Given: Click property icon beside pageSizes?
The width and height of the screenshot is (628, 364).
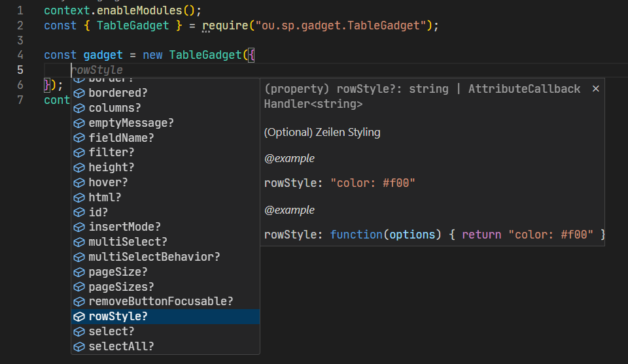Looking at the screenshot, I should (79, 287).
